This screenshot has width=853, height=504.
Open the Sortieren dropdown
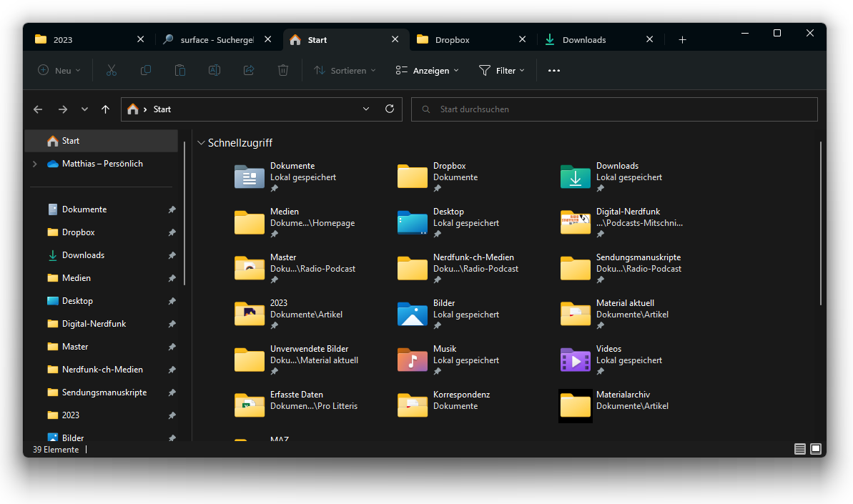(x=345, y=70)
